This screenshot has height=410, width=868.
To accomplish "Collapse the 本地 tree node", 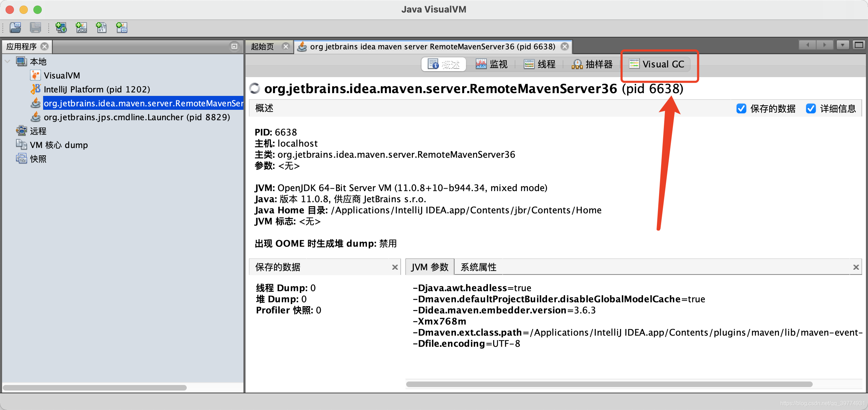I will pos(7,61).
